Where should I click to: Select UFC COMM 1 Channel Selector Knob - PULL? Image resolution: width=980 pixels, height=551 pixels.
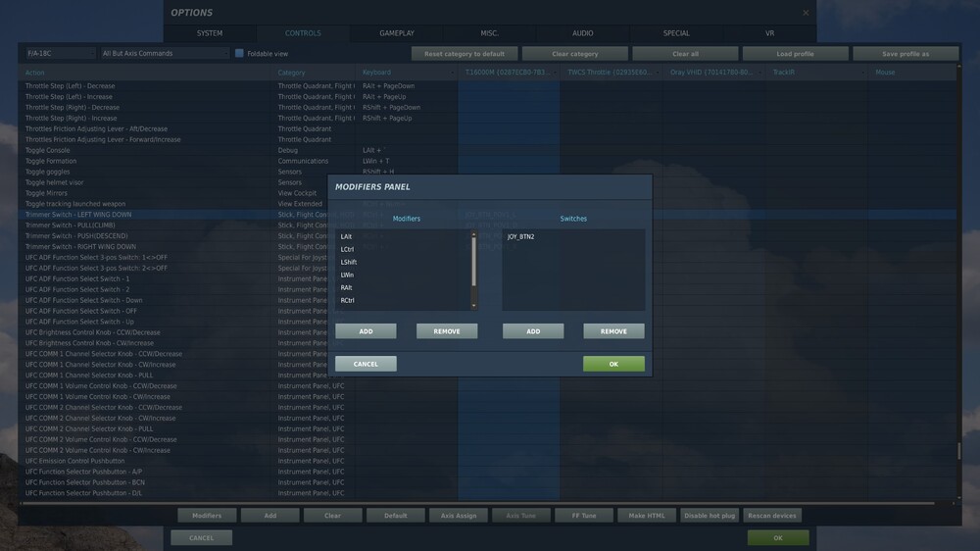(487, 376)
